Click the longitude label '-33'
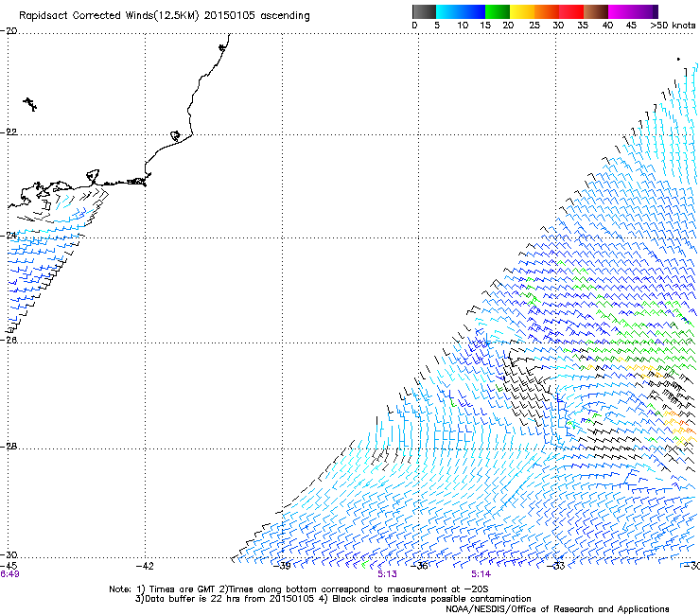Viewport: 700px width, 615px height. click(556, 566)
